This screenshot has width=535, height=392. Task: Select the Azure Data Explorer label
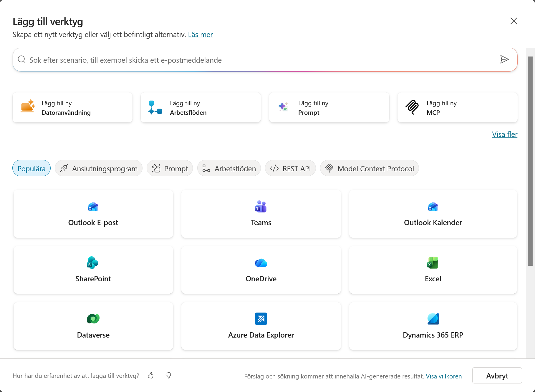(x=261, y=335)
